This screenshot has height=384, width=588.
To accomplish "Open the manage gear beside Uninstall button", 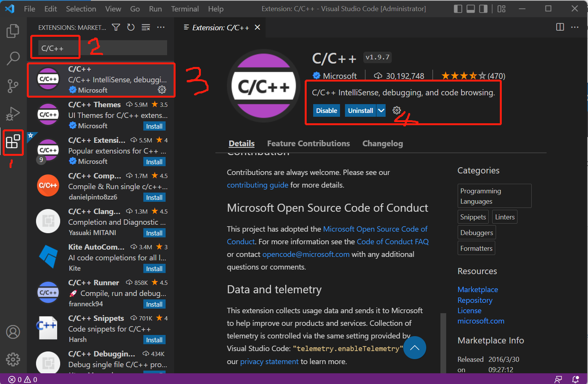I will click(397, 110).
